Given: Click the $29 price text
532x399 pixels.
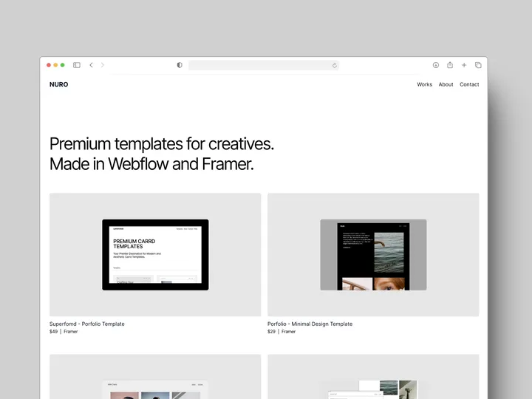Looking at the screenshot, I should click(271, 332).
